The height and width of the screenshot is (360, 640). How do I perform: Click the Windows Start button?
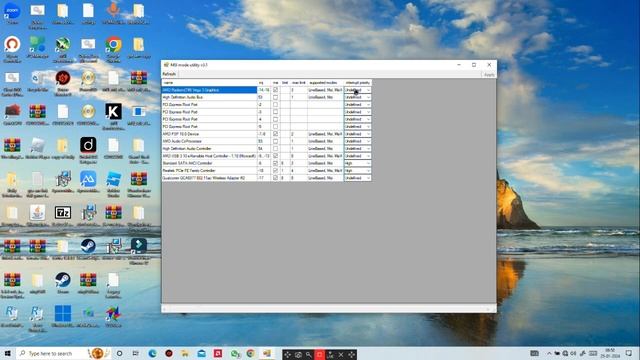7,353
